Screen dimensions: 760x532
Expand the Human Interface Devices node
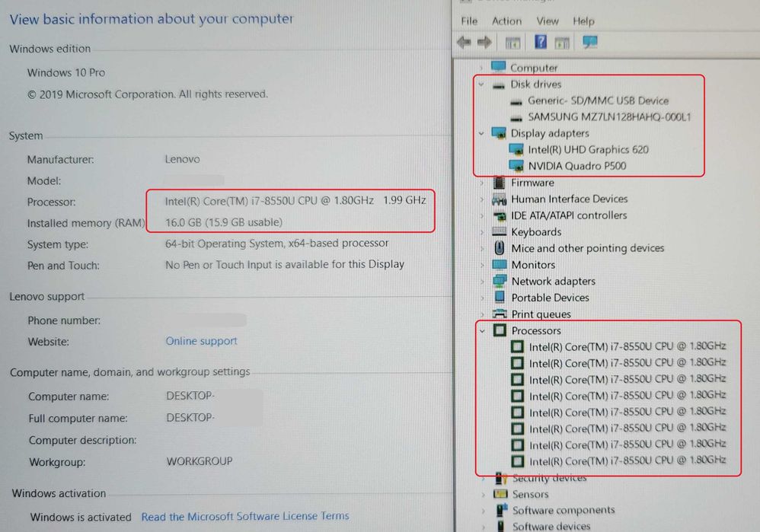[x=481, y=199]
